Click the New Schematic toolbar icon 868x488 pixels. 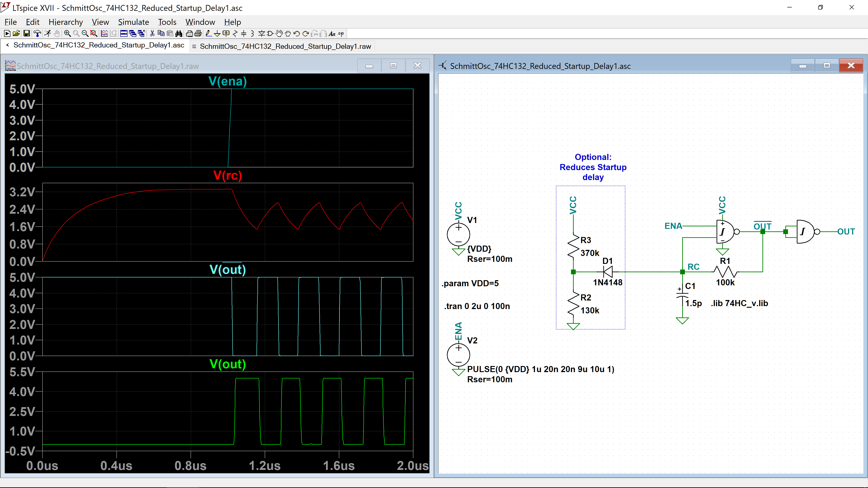point(7,34)
